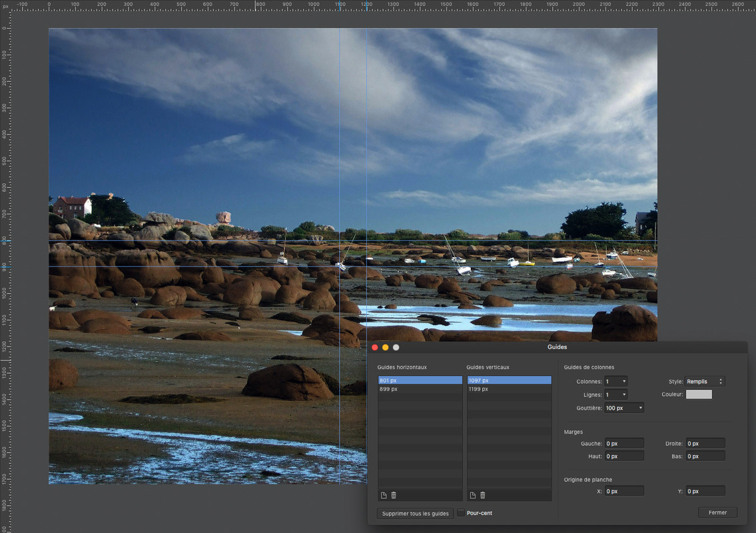Open the Couleur swatch picker

(699, 394)
